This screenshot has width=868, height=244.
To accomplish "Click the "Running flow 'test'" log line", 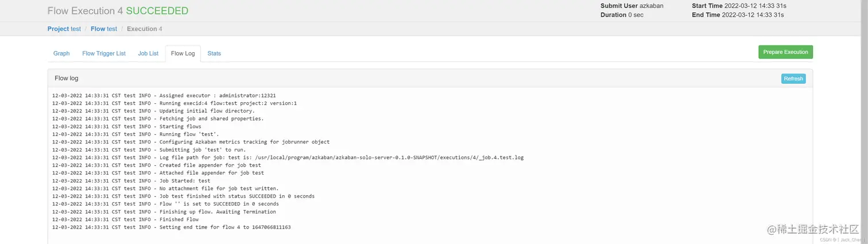I will click(135, 134).
